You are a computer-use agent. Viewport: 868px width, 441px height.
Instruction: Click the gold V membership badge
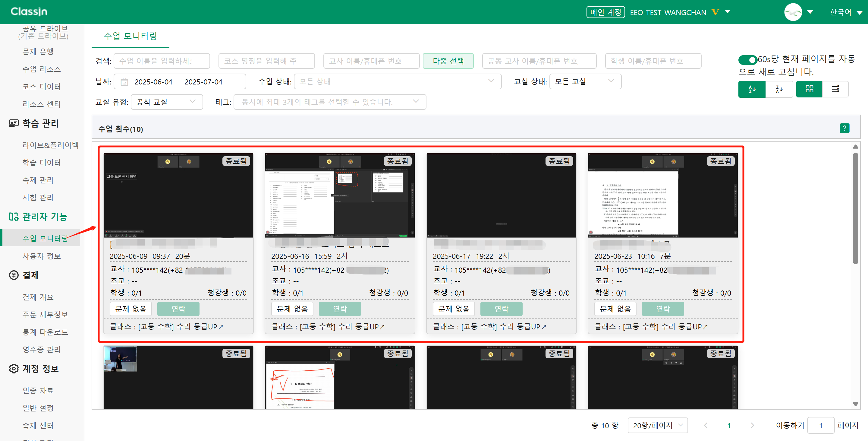pyautogui.click(x=715, y=12)
